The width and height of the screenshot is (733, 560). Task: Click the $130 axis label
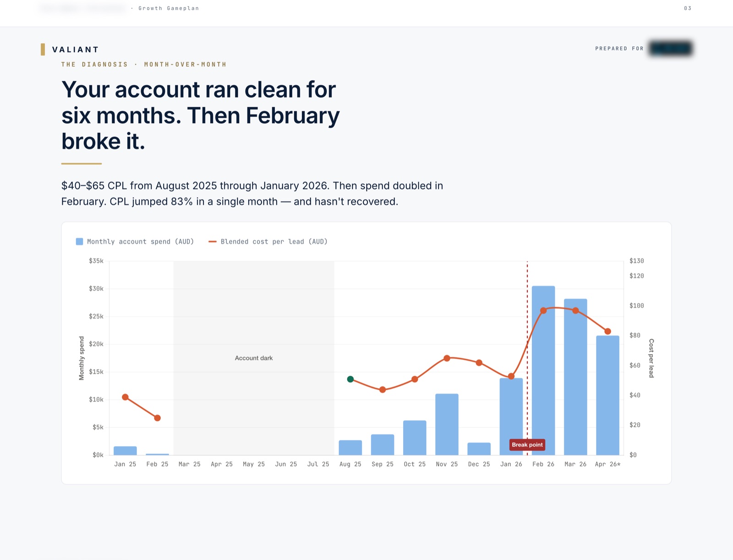pos(637,261)
